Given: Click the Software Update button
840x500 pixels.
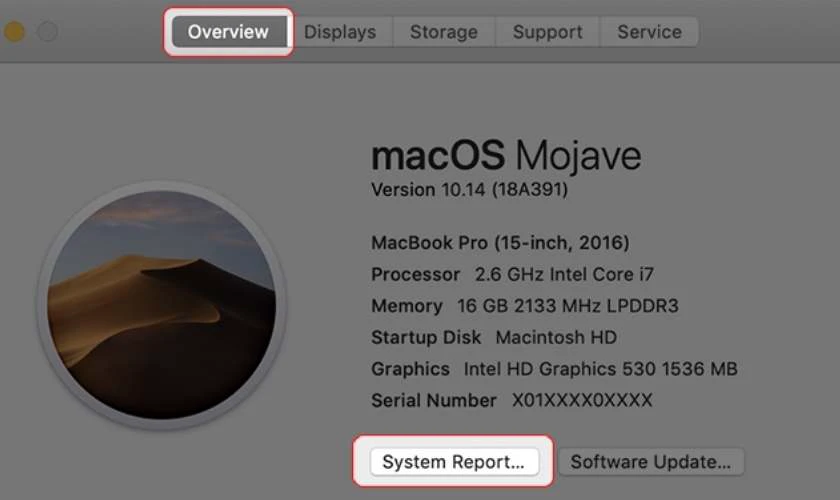Looking at the screenshot, I should tap(650, 461).
